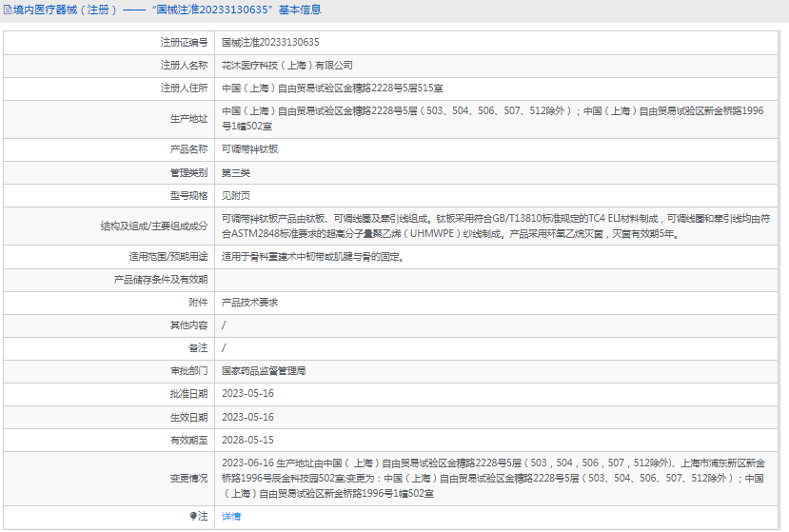Click the 有效期至 label

tap(188, 441)
